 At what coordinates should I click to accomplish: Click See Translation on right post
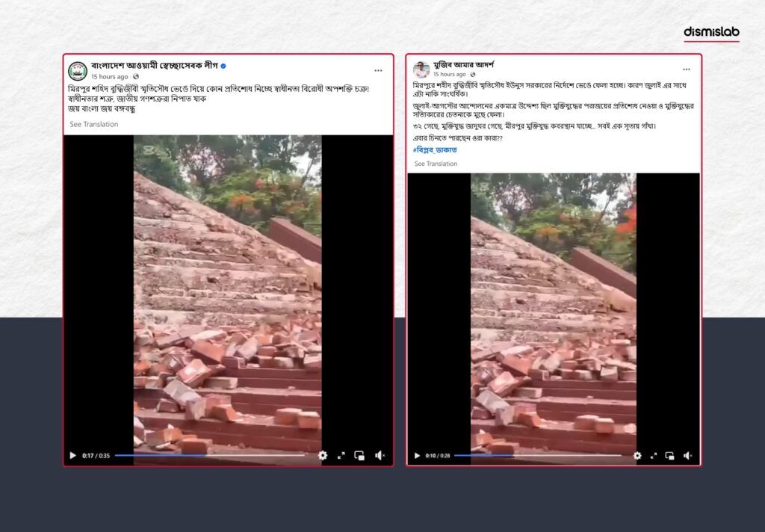(x=436, y=164)
